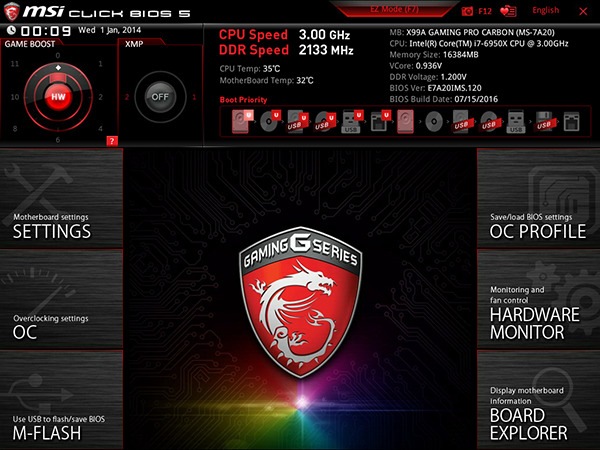This screenshot has width=600, height=450.
Task: Click the DDR Voltage 1.200V reading
Action: click(x=428, y=77)
